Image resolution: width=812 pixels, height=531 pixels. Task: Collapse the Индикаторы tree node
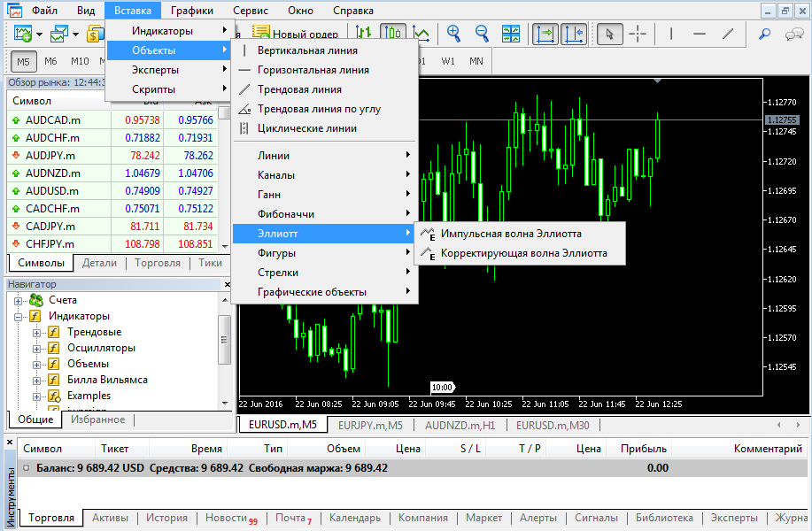point(18,316)
